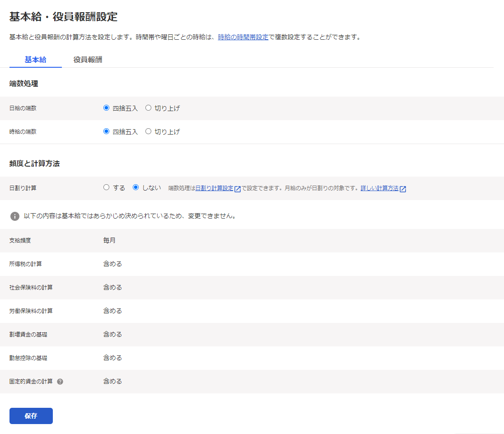
Task: Switch to the 役員報酬 tab
Action: [x=88, y=60]
